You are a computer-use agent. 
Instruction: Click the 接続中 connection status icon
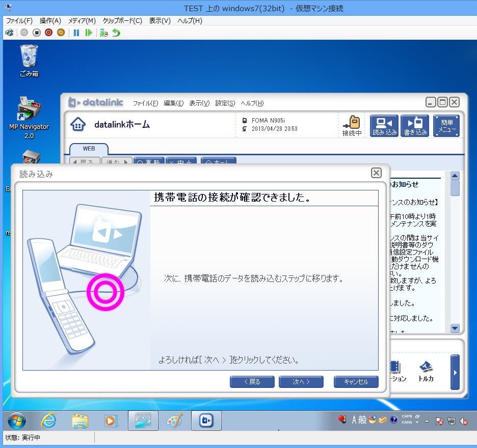pyautogui.click(x=352, y=126)
